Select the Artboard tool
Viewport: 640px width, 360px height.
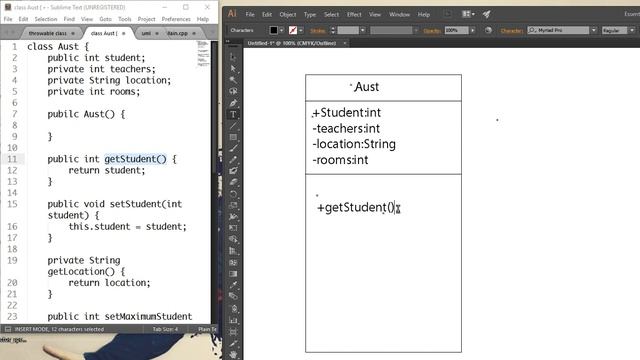(x=233, y=332)
